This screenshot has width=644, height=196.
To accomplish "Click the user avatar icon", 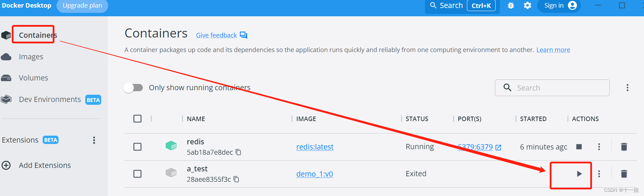I will 573,6.
